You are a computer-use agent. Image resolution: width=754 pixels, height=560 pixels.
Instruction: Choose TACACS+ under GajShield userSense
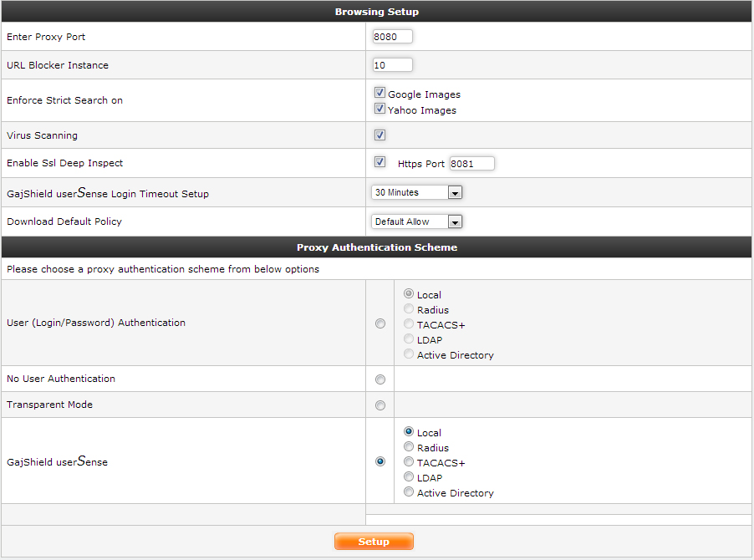tap(409, 462)
